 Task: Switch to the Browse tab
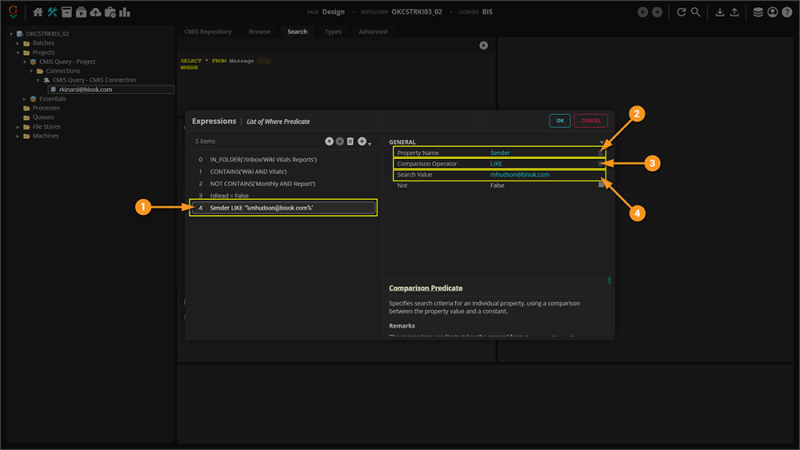(x=259, y=32)
